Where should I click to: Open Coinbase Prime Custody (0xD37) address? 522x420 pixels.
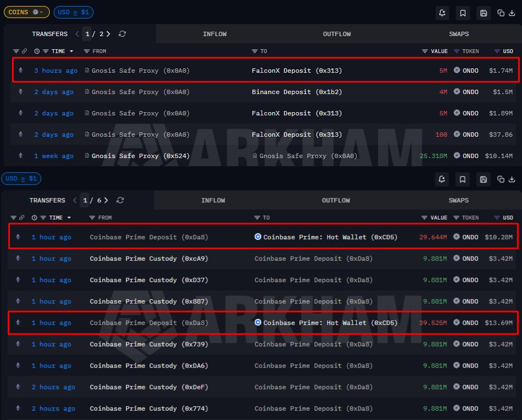149,280
